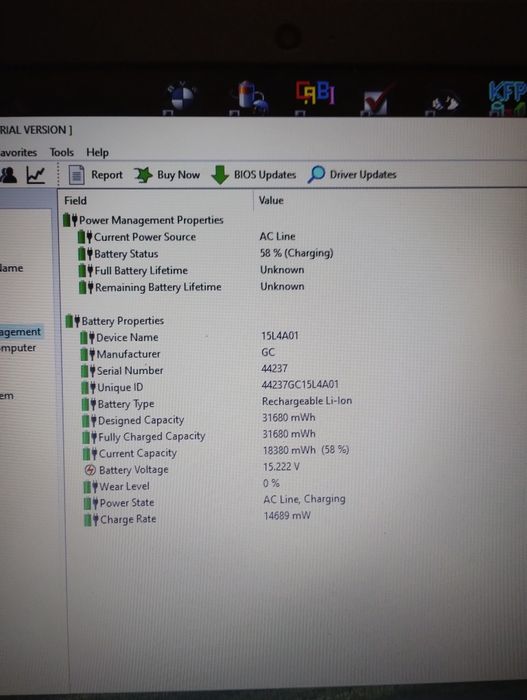Screen dimensions: 527x700
Task: Open the KFP desktop shortcut
Action: [507, 97]
